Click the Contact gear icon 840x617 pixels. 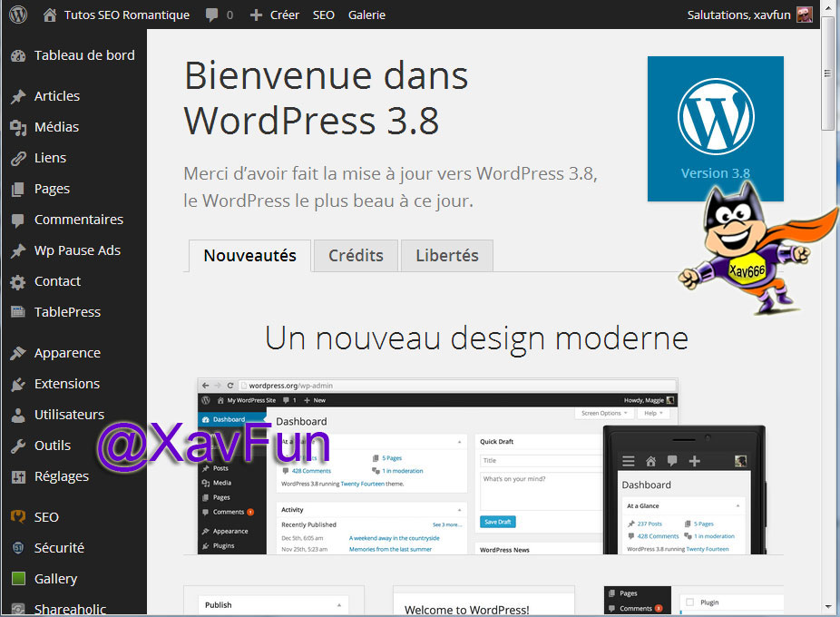(x=18, y=282)
